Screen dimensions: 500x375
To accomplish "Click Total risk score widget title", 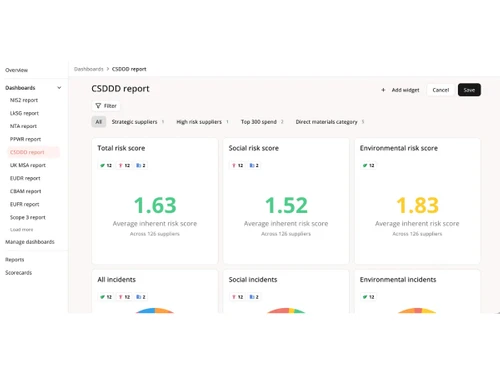I will [121, 148].
